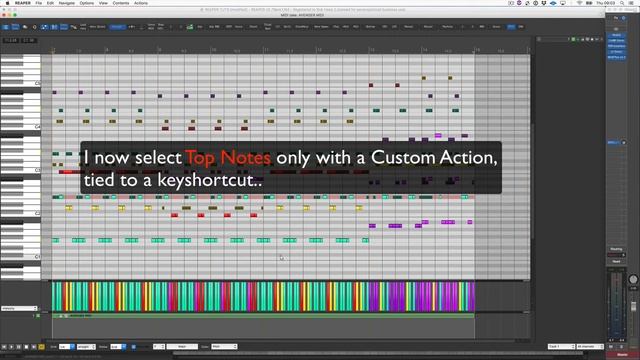This screenshot has width=640, height=360.
Task: Click the green icon in the track list header
Action: [x=573, y=39]
